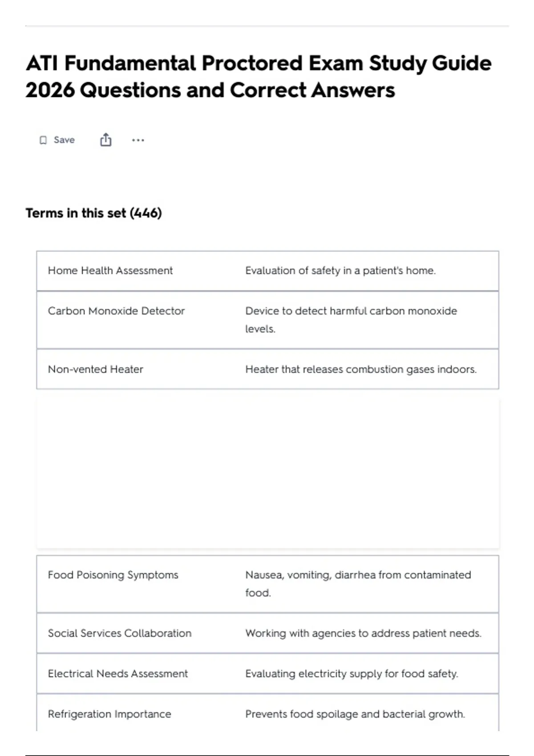This screenshot has height=756, width=534.
Task: Select the Non-vented Heater term
Action: coord(96,369)
